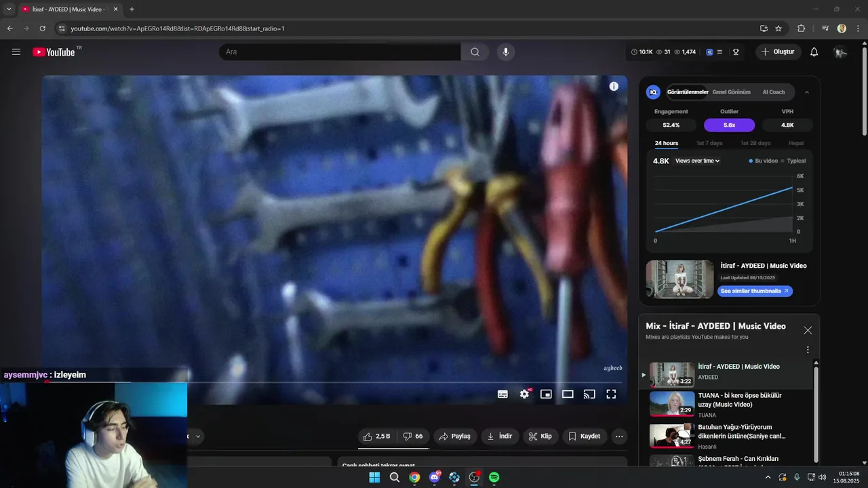Open the vidIQ list menu icon
This screenshot has height=488, width=868.
click(720, 52)
